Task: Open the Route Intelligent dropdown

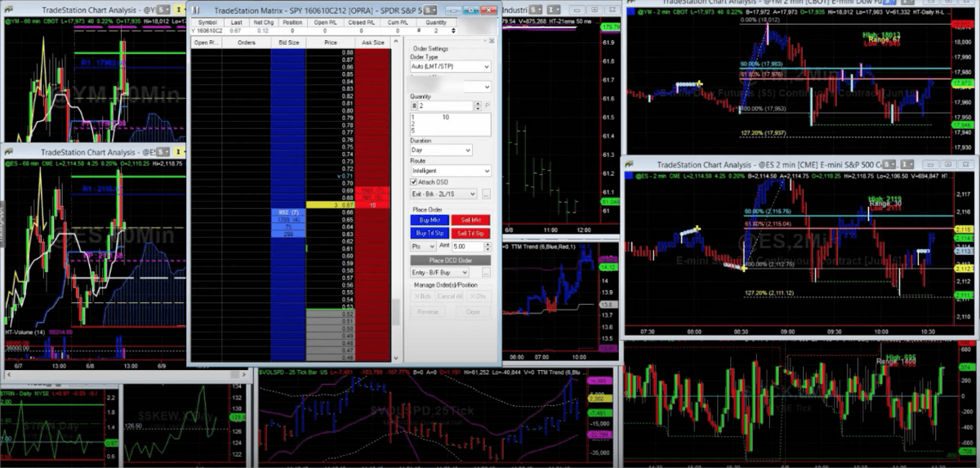Action: 451,171
